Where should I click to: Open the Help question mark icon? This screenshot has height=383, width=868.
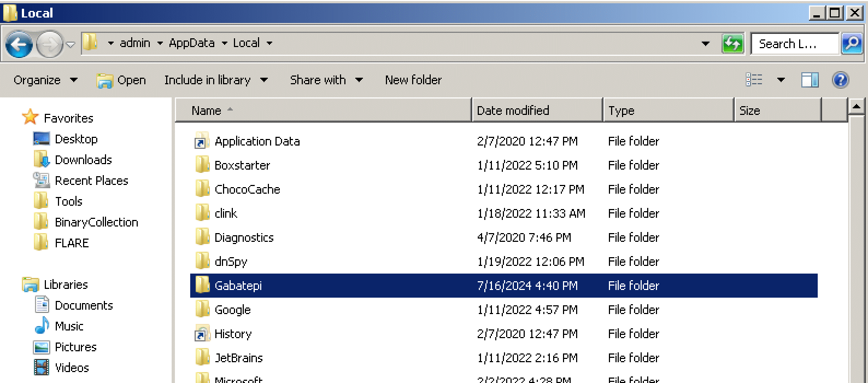tap(840, 80)
